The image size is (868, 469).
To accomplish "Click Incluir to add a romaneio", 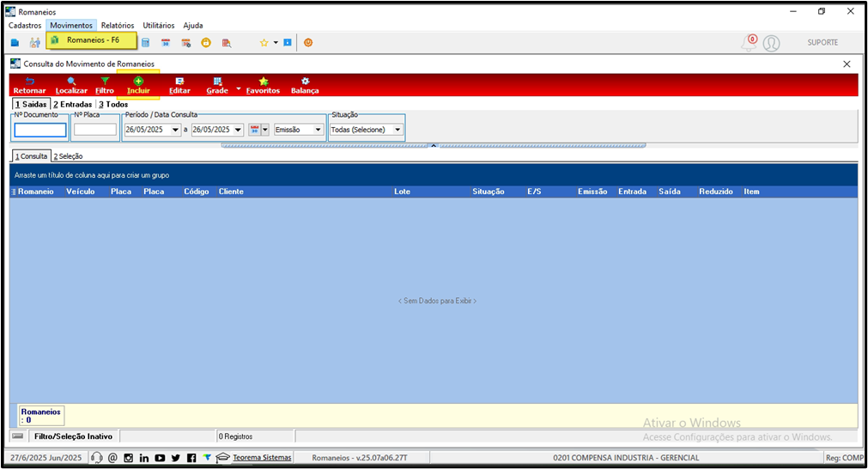I will coord(138,86).
